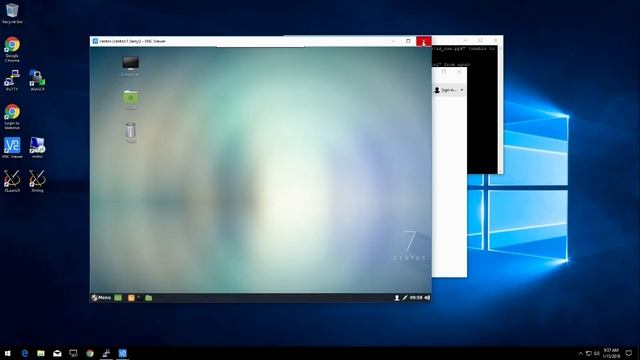This screenshot has height=360, width=640.
Task: Select the VNC Viewer desktop shortcut
Action: [12, 148]
